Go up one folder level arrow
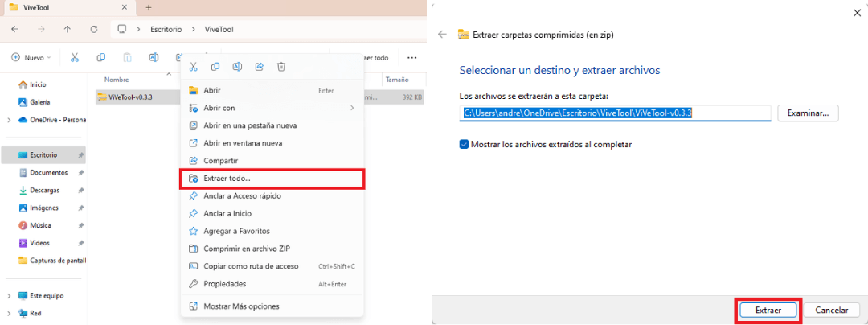The image size is (868, 325). [68, 29]
